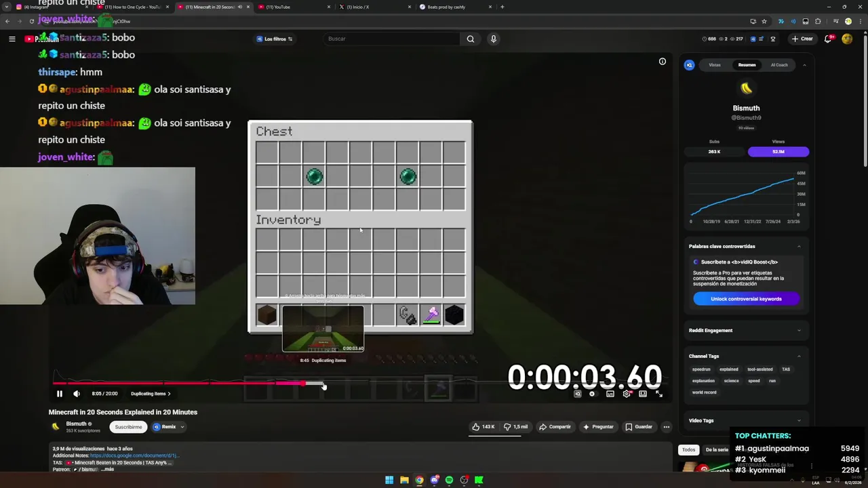The image size is (868, 488).
Task: Collapse Palabras clave controvertidas section
Action: pos(799,246)
